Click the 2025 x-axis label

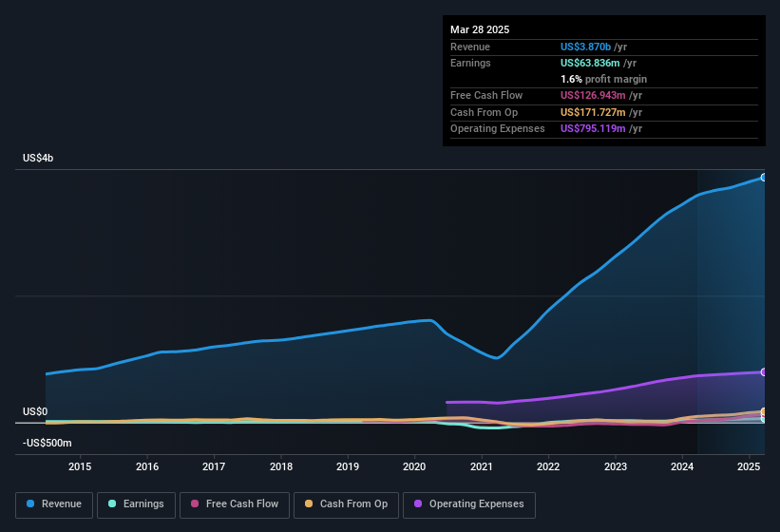pos(749,466)
